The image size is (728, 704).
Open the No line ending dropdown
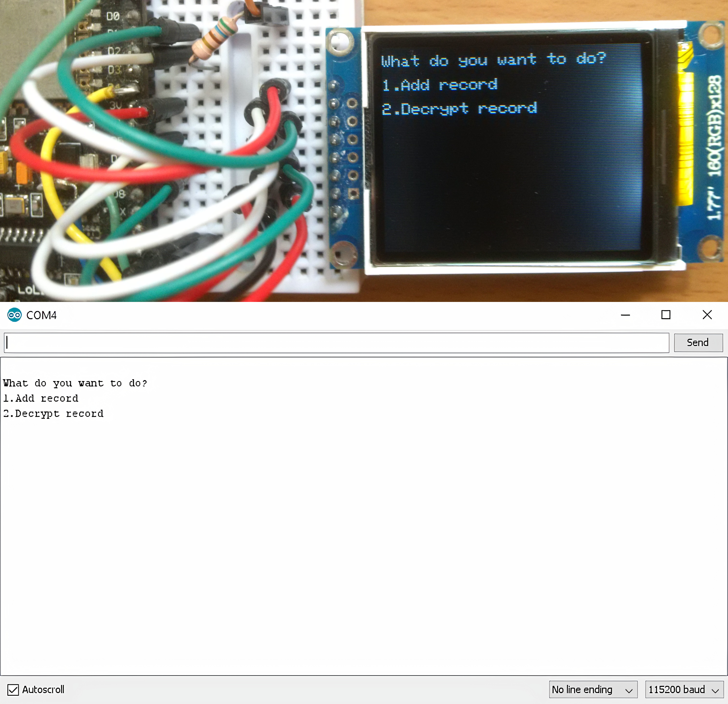pyautogui.click(x=593, y=689)
